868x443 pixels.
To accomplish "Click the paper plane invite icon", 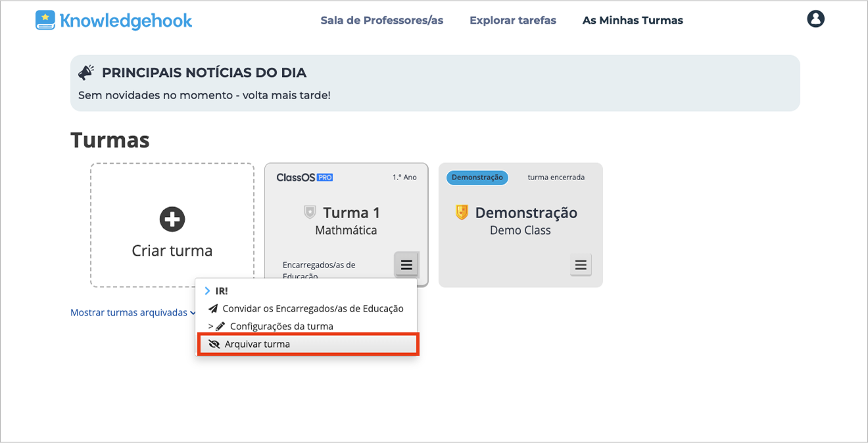I will click(213, 309).
